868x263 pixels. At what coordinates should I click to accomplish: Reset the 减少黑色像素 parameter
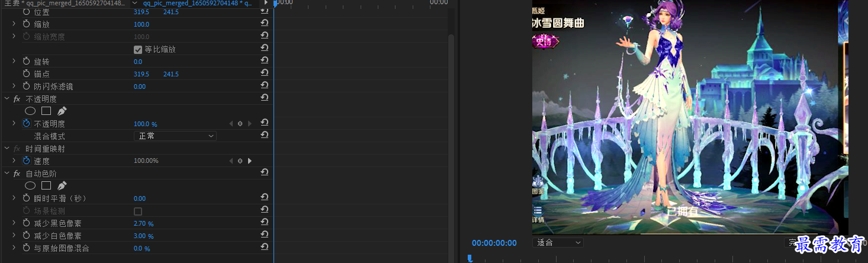coord(265,223)
